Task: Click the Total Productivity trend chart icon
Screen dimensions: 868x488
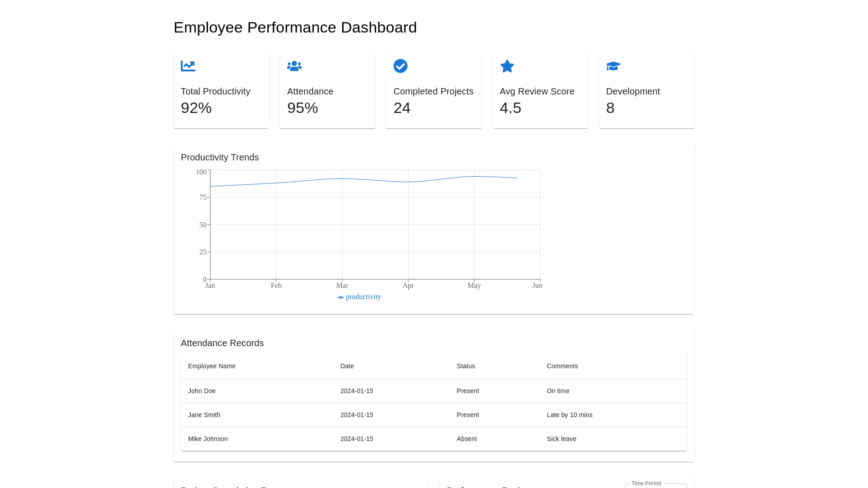Action: pos(188,66)
